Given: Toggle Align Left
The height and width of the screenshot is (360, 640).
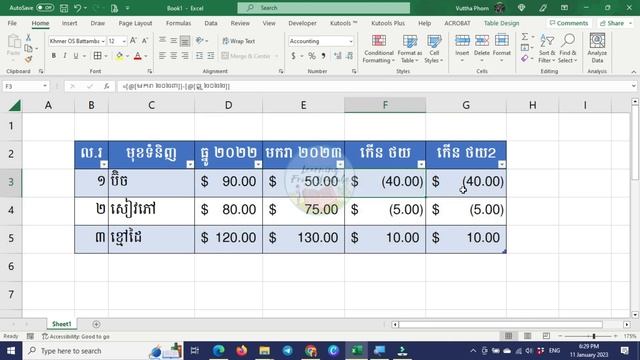Looking at the screenshot, I should point(162,56).
